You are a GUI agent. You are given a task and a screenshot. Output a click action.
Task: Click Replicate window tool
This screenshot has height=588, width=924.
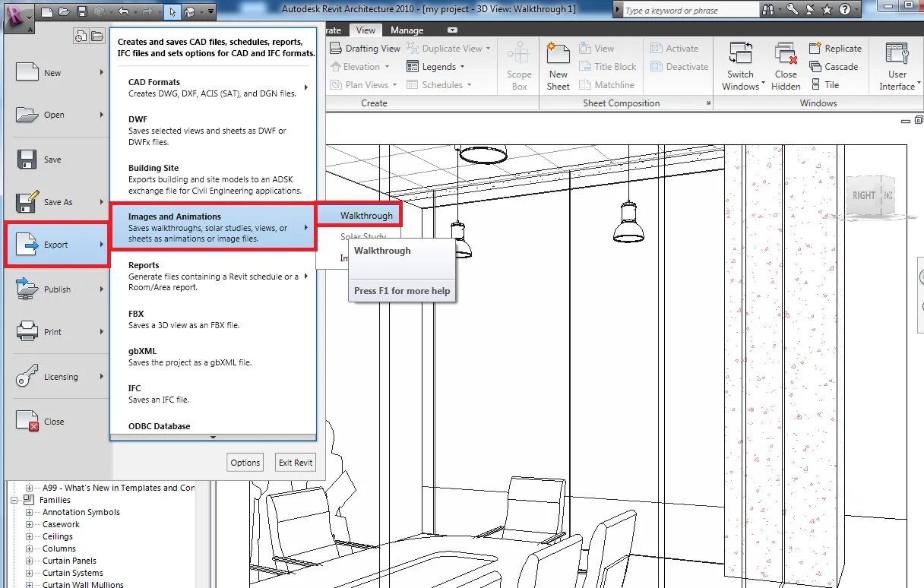point(835,48)
